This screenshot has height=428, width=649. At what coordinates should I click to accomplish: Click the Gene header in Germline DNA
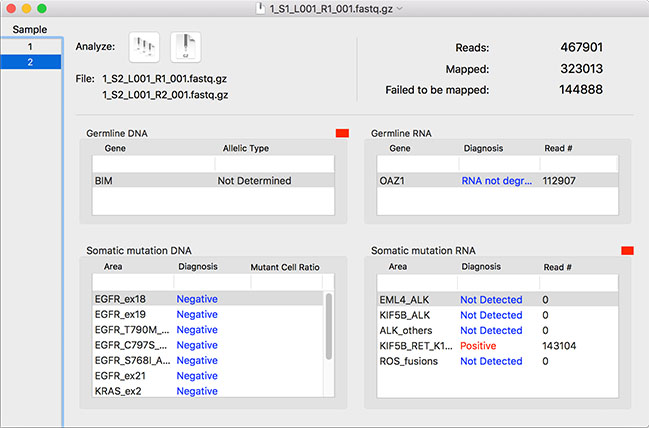click(115, 148)
